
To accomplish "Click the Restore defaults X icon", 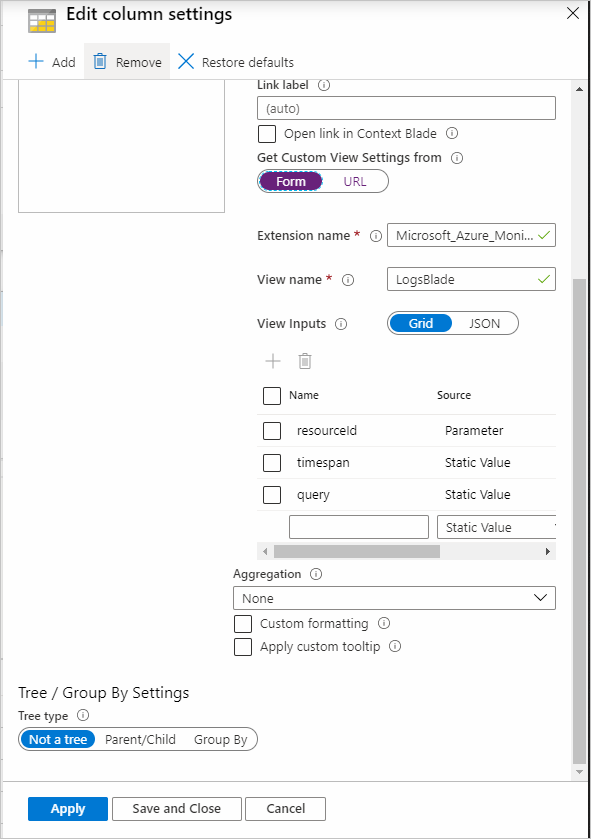I will tap(186, 62).
